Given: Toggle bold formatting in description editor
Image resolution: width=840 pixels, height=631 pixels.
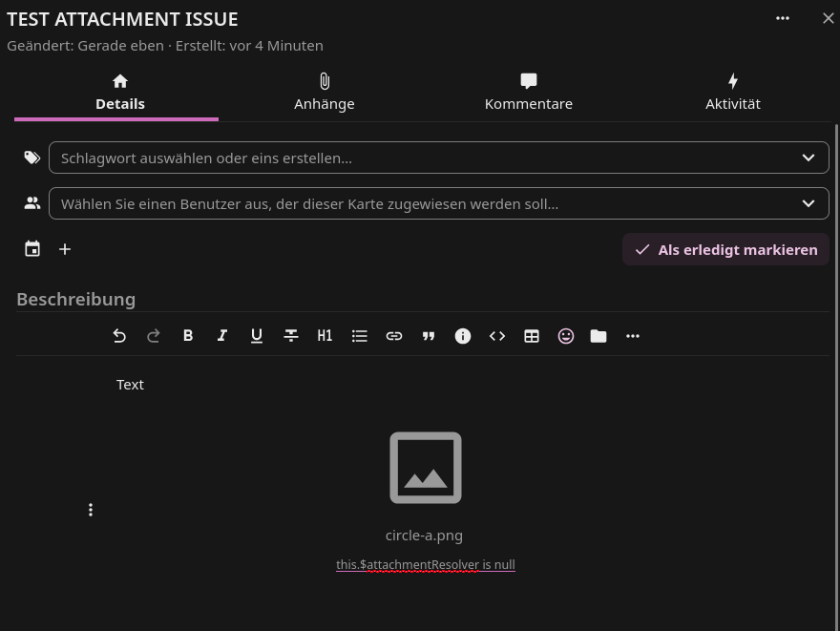Looking at the screenshot, I should pos(188,336).
